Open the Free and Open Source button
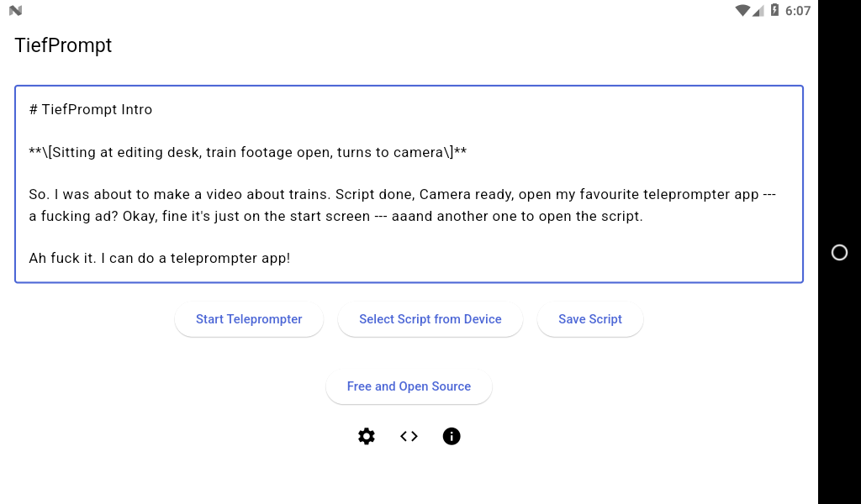The height and width of the screenshot is (504, 861). (x=409, y=386)
